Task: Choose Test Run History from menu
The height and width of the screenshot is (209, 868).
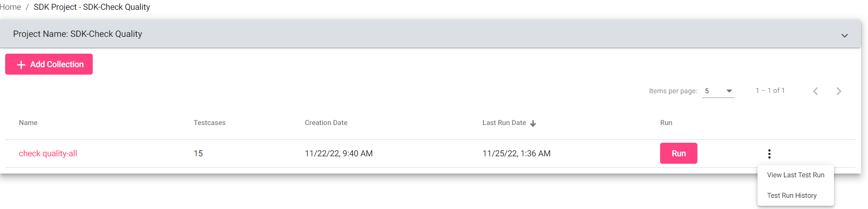Action: [x=792, y=195]
